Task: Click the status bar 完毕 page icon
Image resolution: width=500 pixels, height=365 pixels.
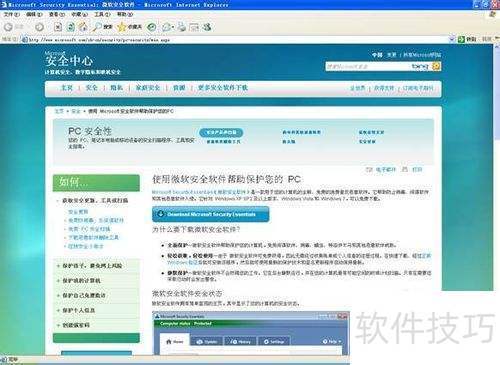Action: [x=4, y=359]
